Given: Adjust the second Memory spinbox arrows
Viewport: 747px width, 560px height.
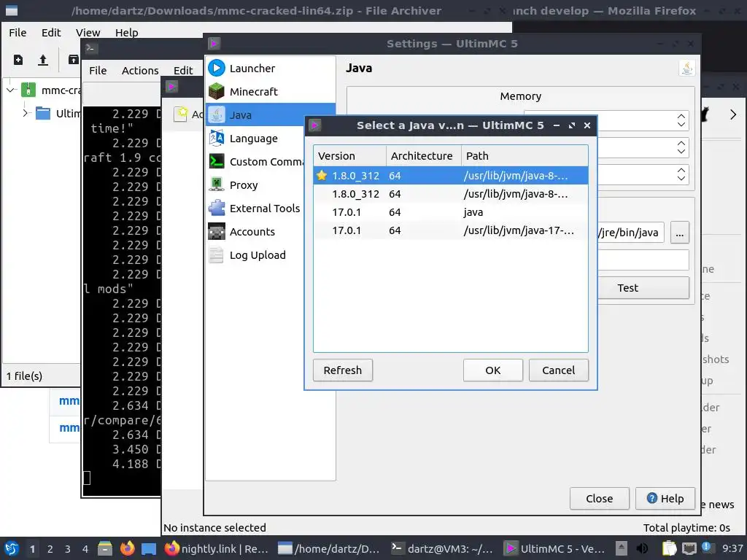Looking at the screenshot, I should (681, 147).
